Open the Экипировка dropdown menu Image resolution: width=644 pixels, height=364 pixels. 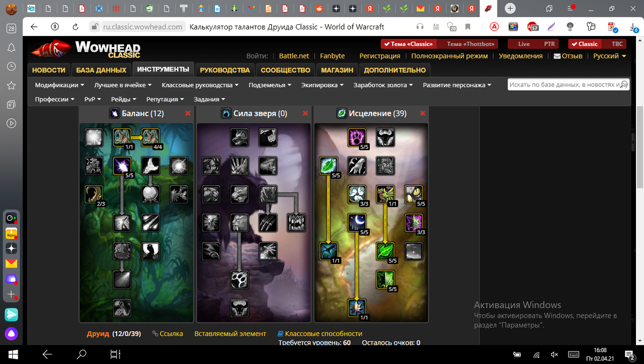(323, 85)
